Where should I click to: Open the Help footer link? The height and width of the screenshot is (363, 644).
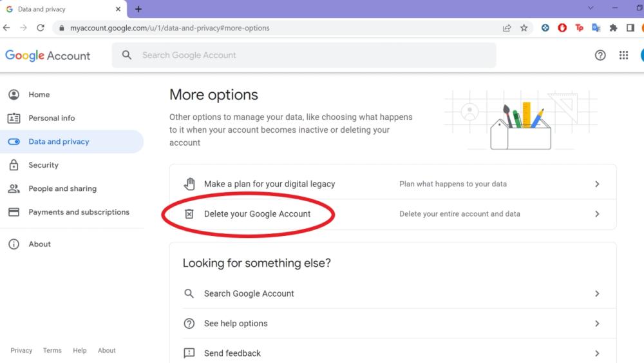click(80, 350)
